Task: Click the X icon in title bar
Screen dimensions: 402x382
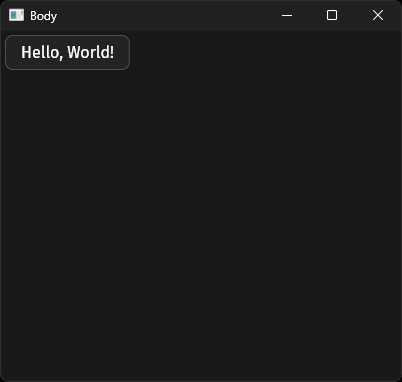Action: (x=378, y=15)
